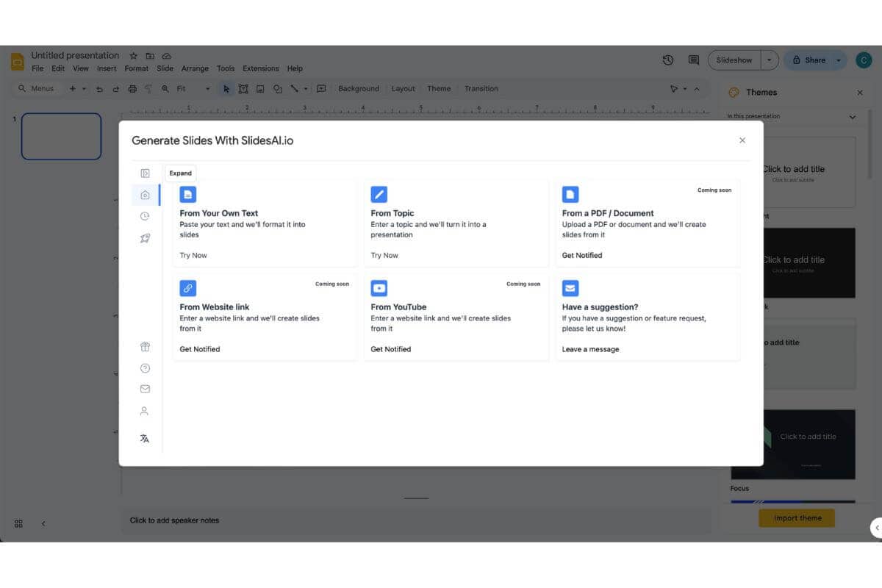882x588 pixels.
Task: Select the cursor arrow tool
Action: [x=226, y=89]
